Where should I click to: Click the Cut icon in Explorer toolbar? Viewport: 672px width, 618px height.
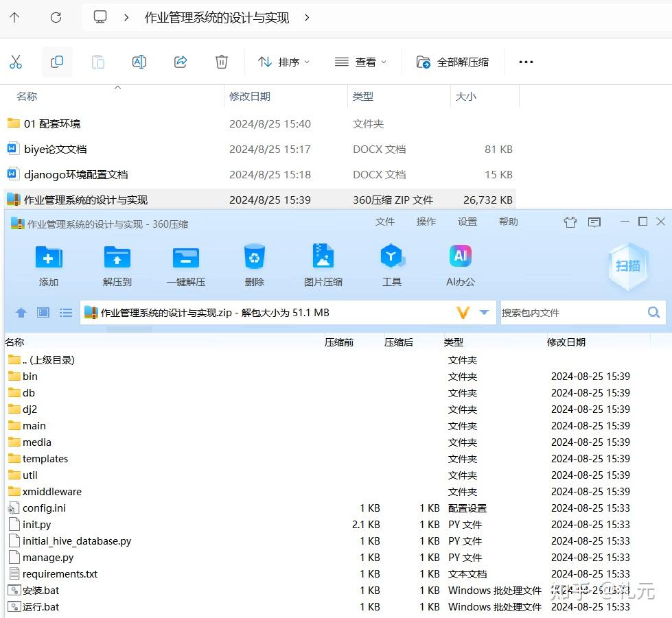tap(16, 62)
